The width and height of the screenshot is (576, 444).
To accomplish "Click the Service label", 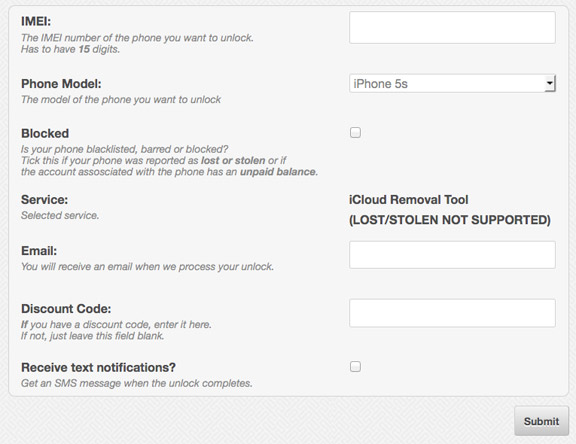I will pyautogui.click(x=44, y=200).
